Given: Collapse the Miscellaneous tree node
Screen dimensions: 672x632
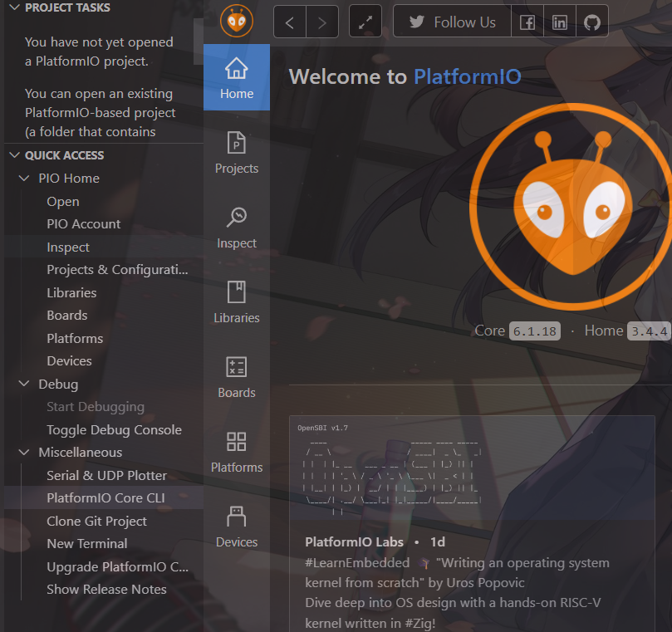Looking at the screenshot, I should (x=24, y=453).
